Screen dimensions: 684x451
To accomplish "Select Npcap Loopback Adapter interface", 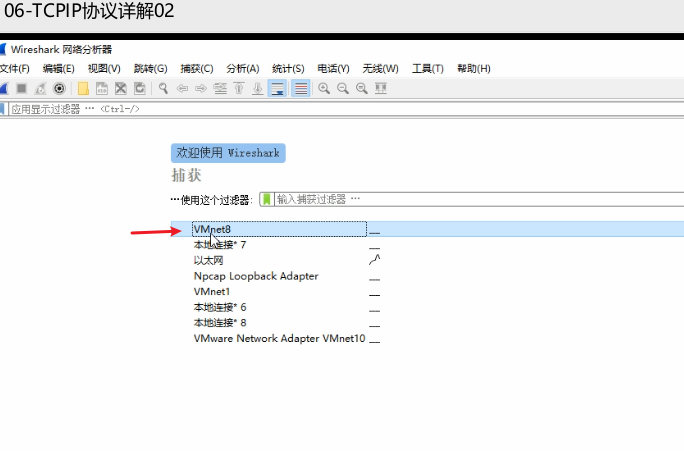I will [256, 276].
